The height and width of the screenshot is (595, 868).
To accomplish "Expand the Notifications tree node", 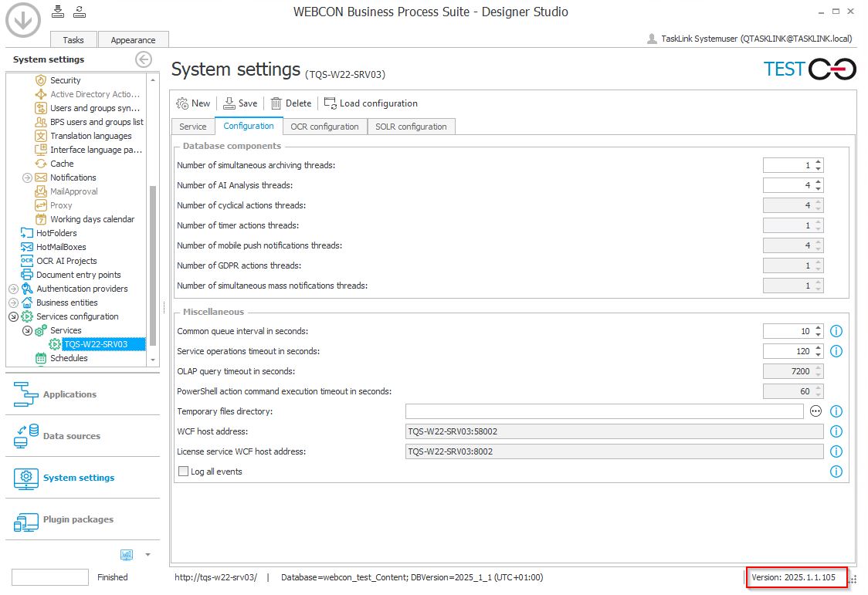I will 27,177.
